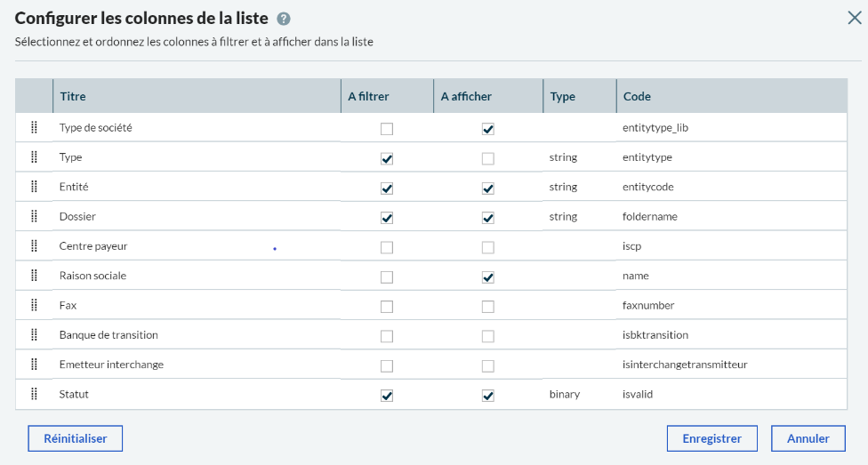Click the Code column header
This screenshot has height=465, width=868.
tap(637, 96)
